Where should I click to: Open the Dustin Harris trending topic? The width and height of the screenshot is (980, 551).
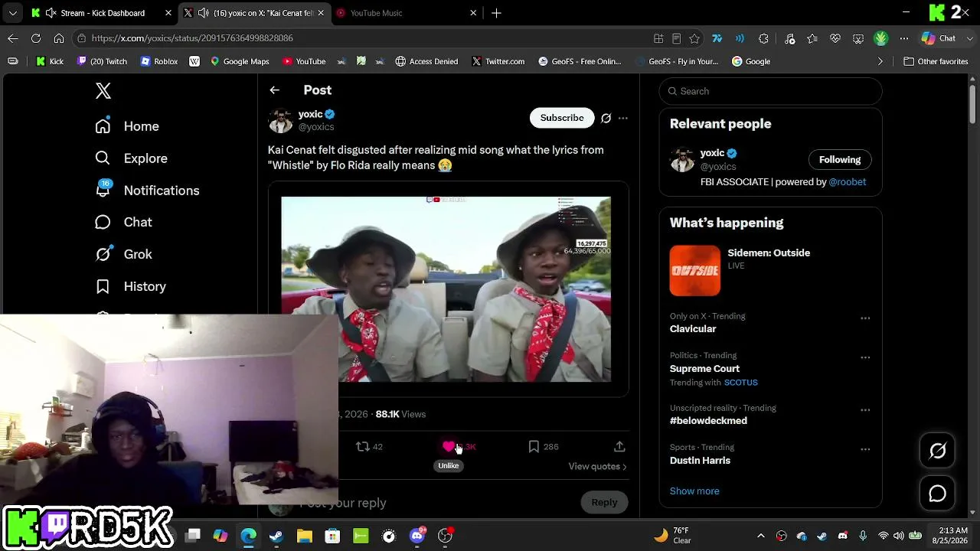point(700,461)
